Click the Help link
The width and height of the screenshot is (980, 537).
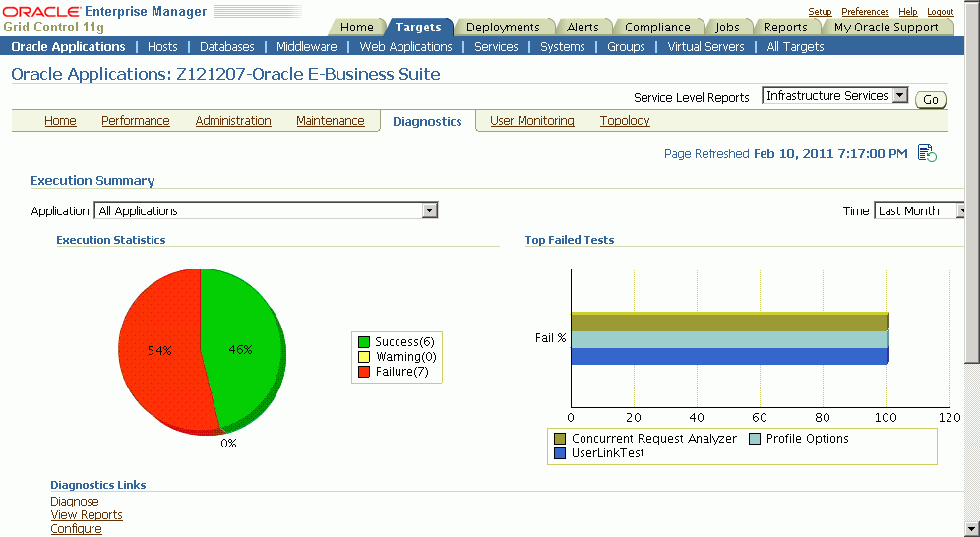click(907, 11)
